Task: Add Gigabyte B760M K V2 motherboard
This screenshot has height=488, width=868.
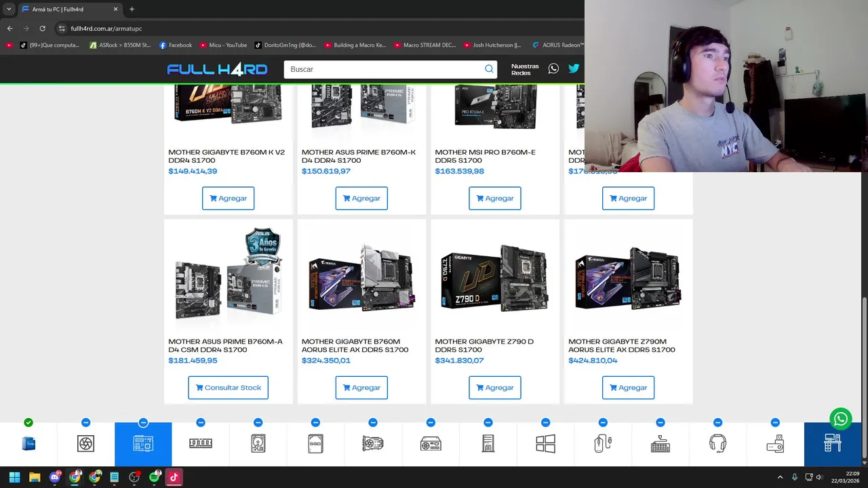Action: [x=228, y=198]
